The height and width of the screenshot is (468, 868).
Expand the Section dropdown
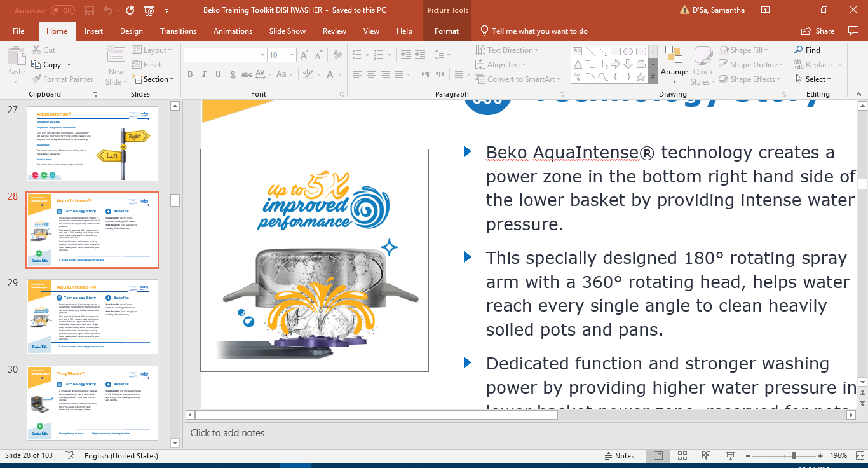coord(154,79)
